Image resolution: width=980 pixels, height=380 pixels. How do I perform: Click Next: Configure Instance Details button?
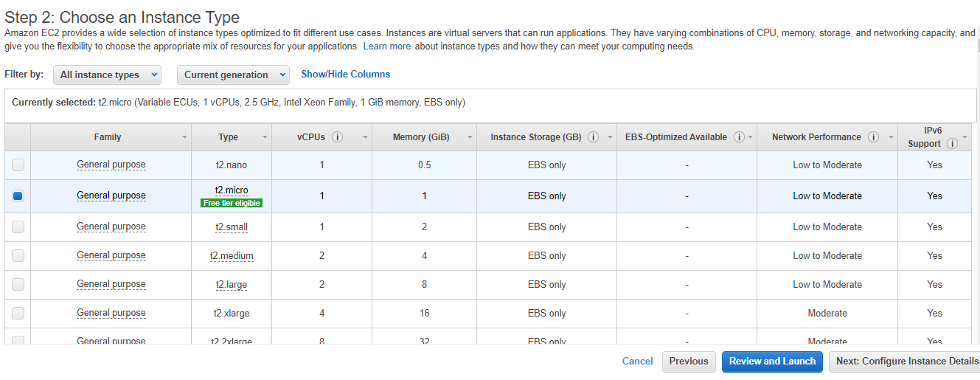pyautogui.click(x=904, y=361)
